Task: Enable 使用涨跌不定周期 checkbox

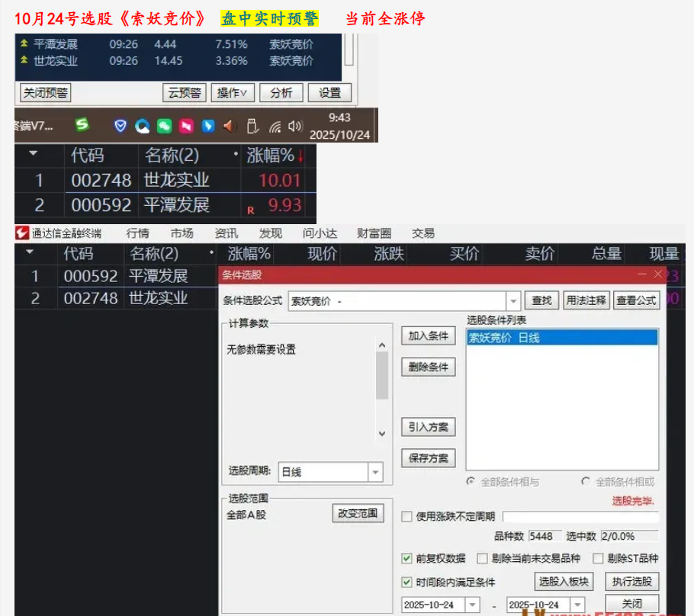Action: (x=407, y=516)
